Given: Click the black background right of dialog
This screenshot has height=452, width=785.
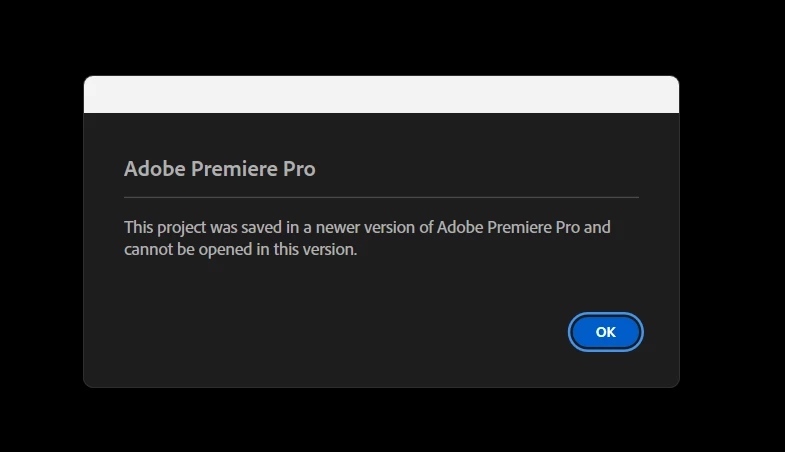Looking at the screenshot, I should [x=732, y=230].
